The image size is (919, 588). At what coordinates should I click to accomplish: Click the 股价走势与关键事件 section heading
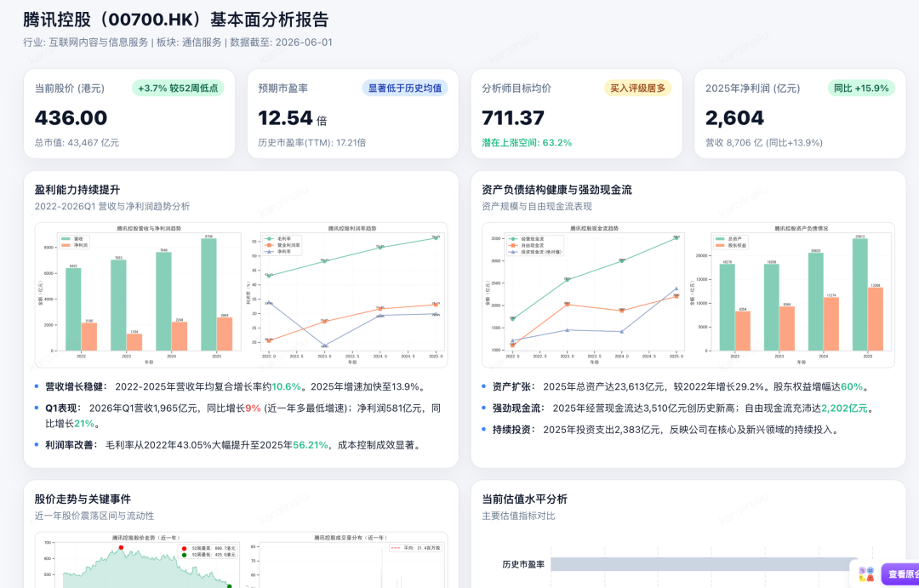[83, 499]
